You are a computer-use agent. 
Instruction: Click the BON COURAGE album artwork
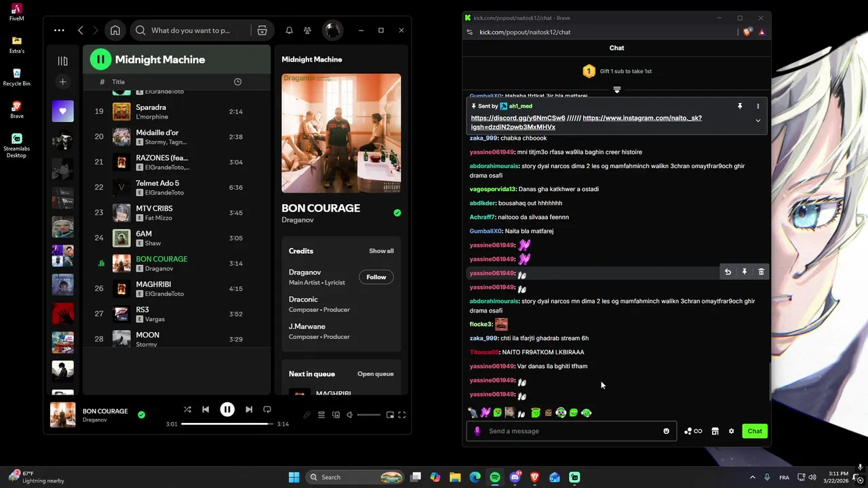(341, 134)
